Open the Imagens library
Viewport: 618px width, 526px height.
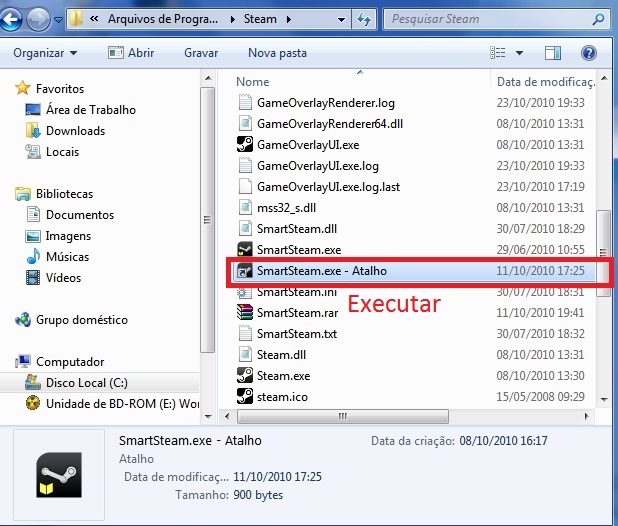[58, 236]
